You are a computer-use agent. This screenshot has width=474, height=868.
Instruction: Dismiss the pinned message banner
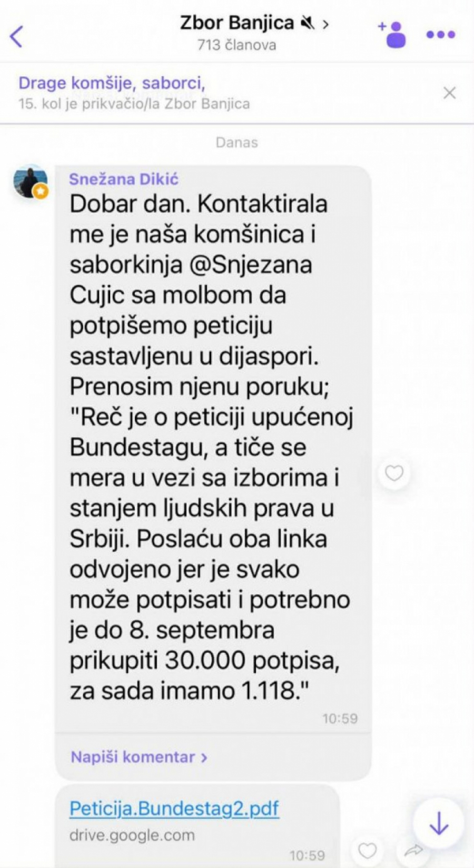(x=449, y=93)
